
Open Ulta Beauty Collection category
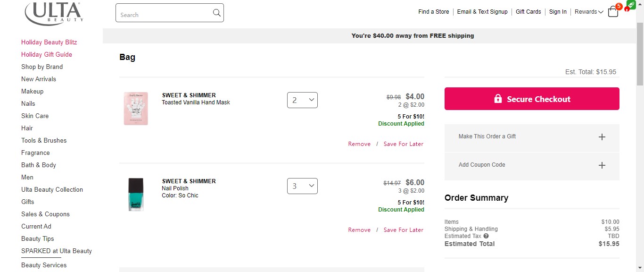[x=52, y=189]
